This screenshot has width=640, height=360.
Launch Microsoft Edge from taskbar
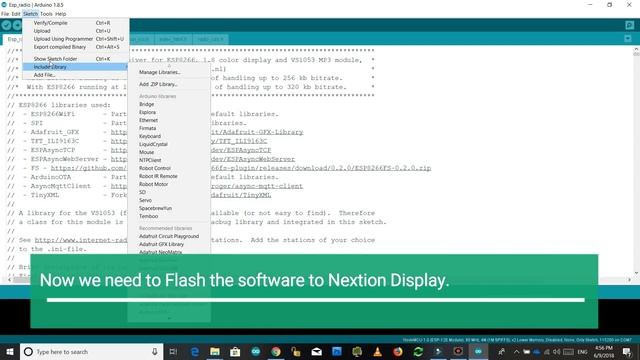[x=195, y=351]
